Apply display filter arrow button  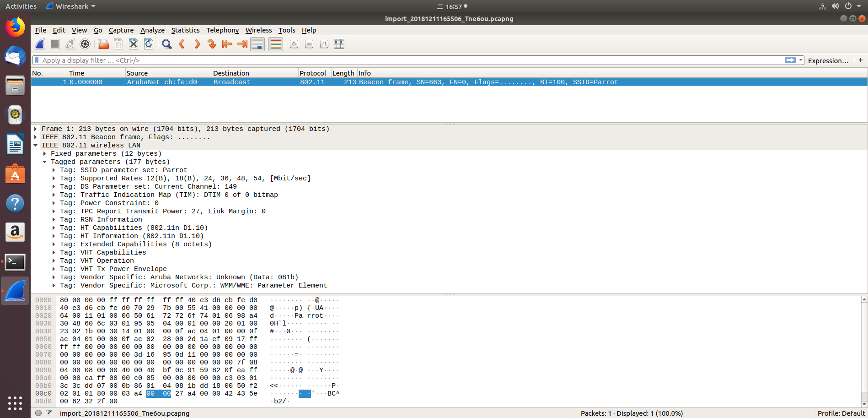(x=790, y=60)
